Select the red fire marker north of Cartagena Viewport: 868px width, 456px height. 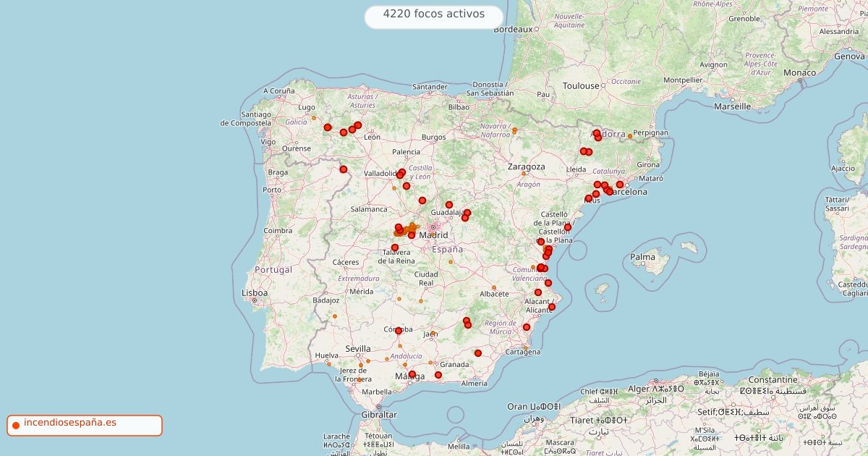click(527, 327)
